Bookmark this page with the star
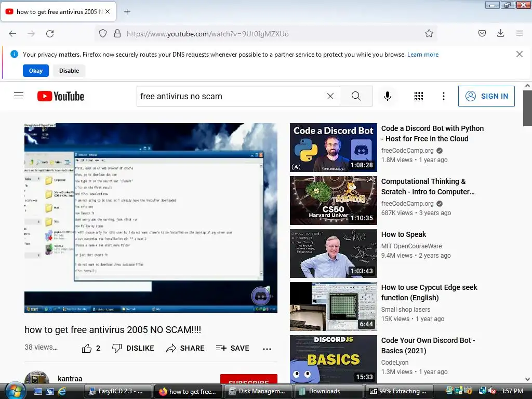Image resolution: width=532 pixels, height=399 pixels. click(x=429, y=34)
